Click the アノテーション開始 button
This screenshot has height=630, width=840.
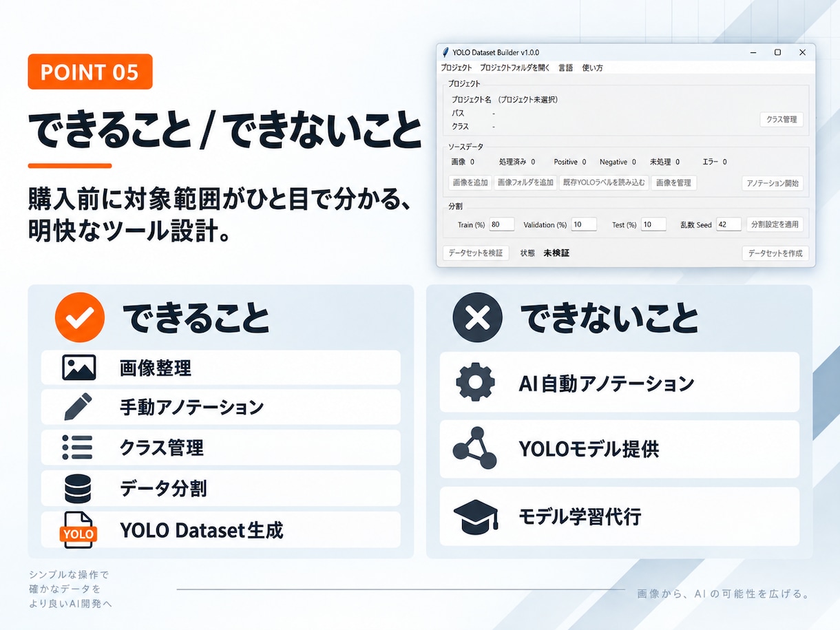(x=773, y=183)
